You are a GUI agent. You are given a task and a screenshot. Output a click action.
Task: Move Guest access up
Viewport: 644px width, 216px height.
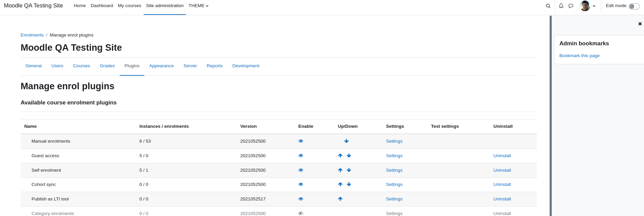(340, 155)
